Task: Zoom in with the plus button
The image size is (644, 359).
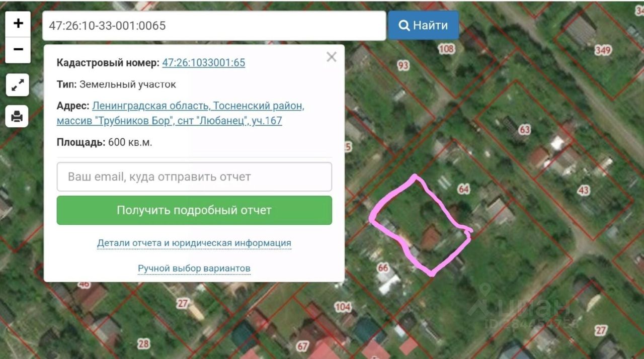Action: tap(18, 24)
